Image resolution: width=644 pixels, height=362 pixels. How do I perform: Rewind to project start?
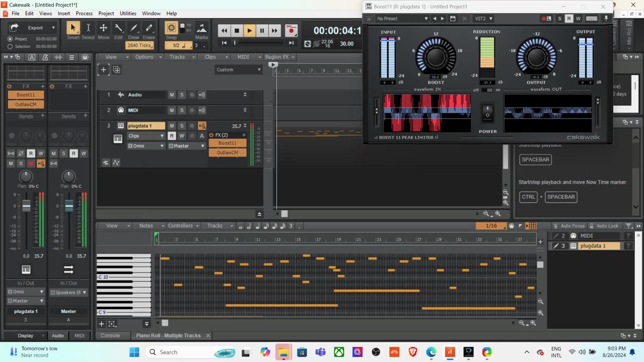click(224, 31)
